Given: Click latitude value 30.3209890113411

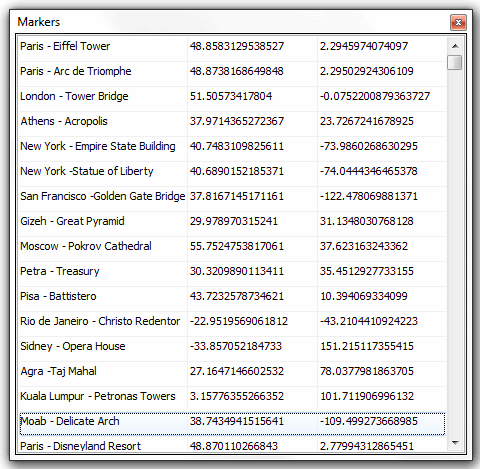Looking at the screenshot, I should click(237, 271).
